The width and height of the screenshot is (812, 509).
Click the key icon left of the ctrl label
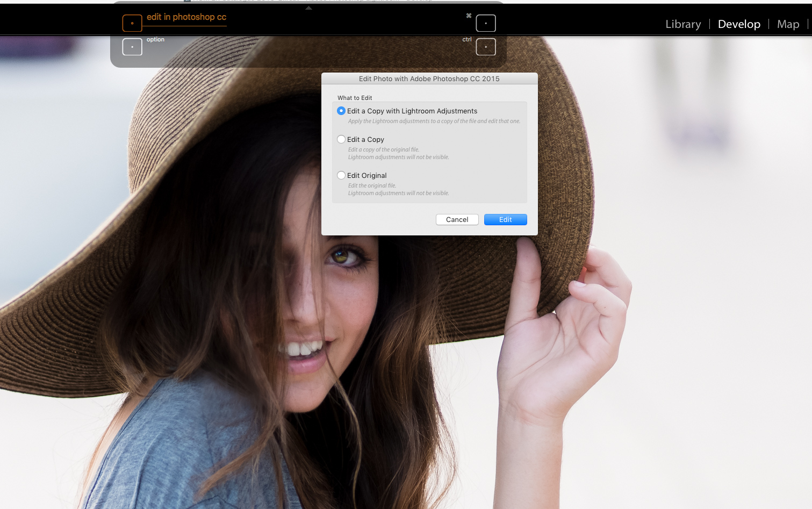[486, 47]
